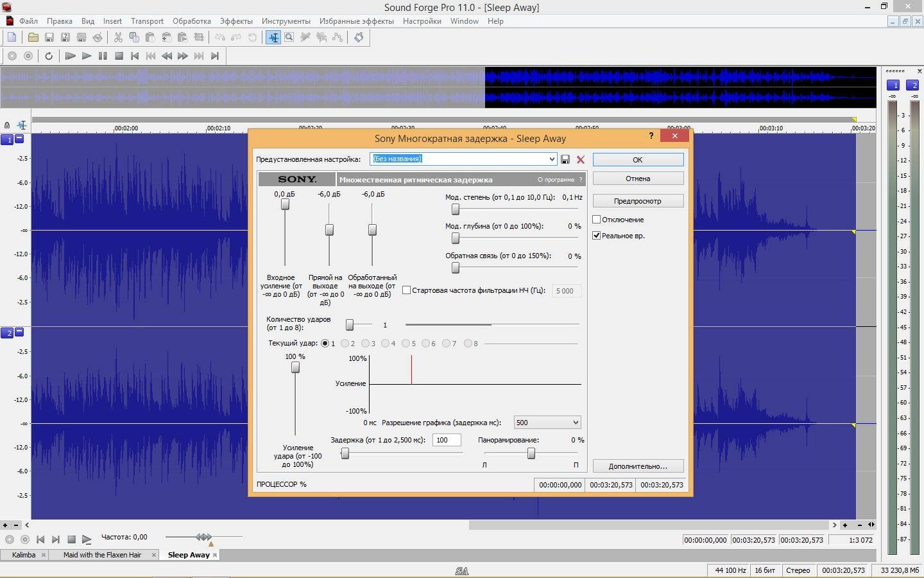
Task: Click the Plug-In Chainer hand icon
Action: click(359, 37)
